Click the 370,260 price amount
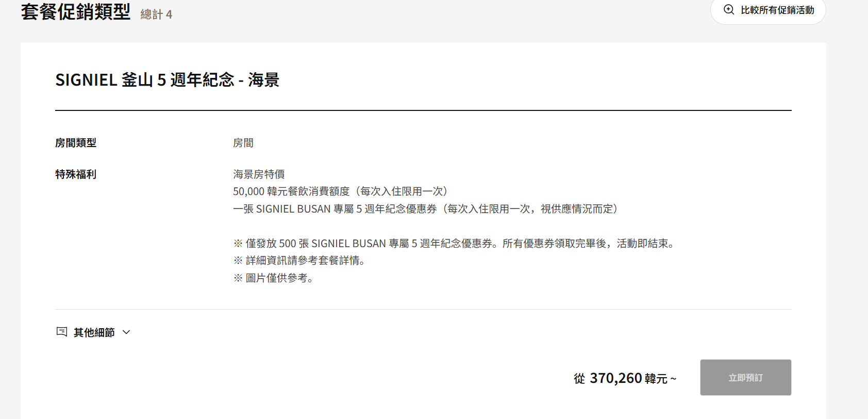This screenshot has width=868, height=419. 615,378
